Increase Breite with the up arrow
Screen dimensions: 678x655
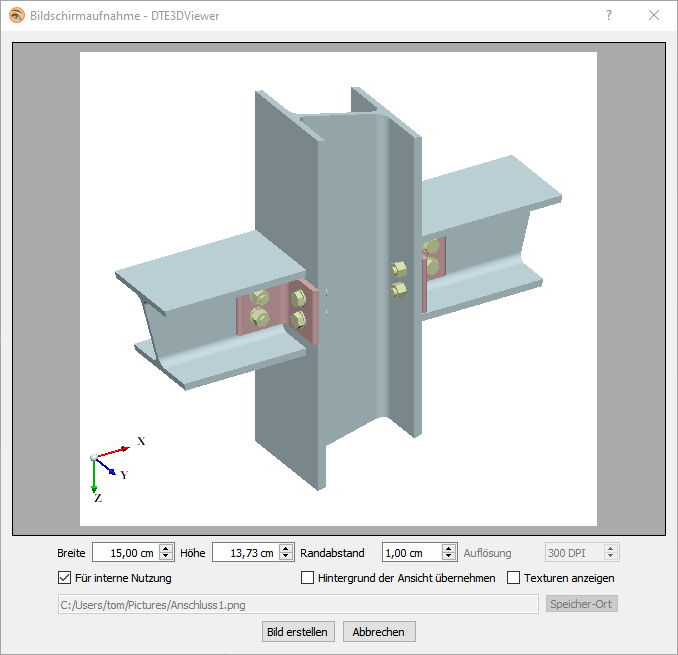(x=166, y=548)
